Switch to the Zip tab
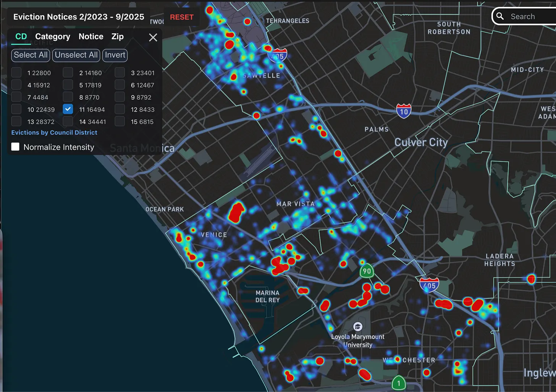The width and height of the screenshot is (556, 392). (118, 37)
